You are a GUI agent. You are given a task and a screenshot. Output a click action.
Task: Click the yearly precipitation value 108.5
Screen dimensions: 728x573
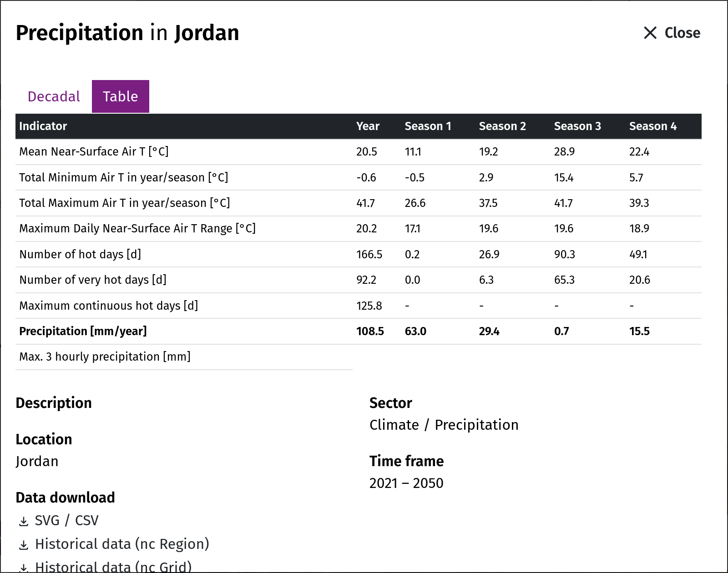coord(370,331)
